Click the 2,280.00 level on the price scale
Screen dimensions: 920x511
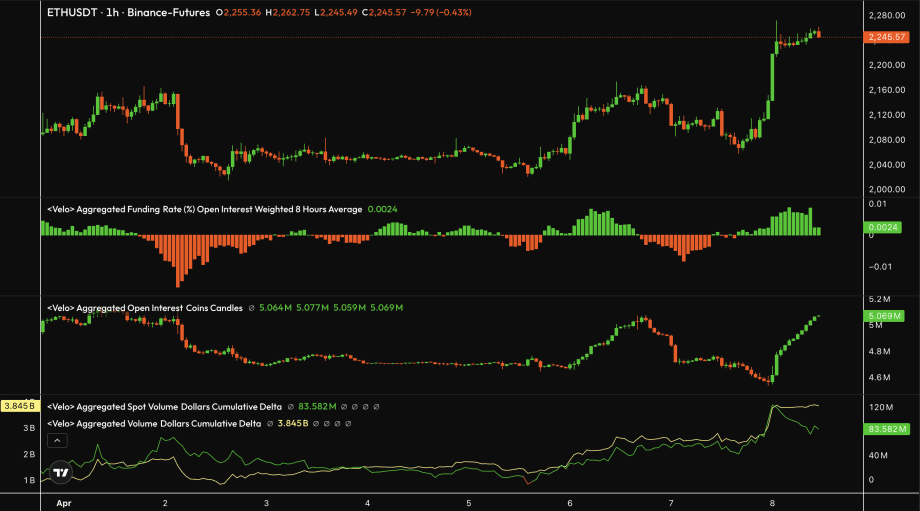(887, 15)
